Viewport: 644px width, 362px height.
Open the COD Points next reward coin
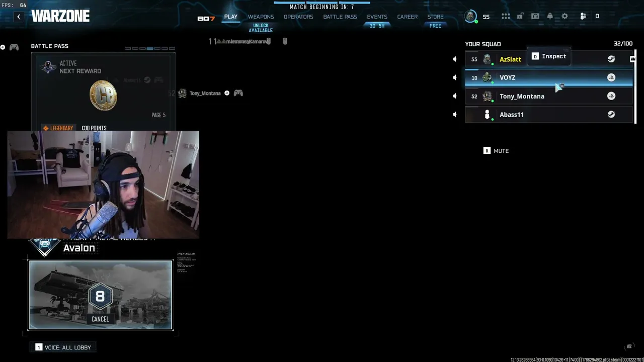[103, 96]
